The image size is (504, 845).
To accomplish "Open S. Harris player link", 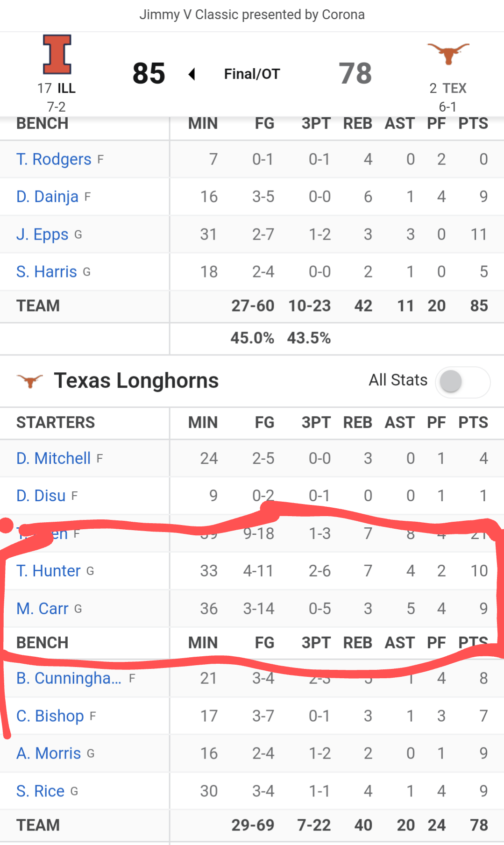I will 47,271.
